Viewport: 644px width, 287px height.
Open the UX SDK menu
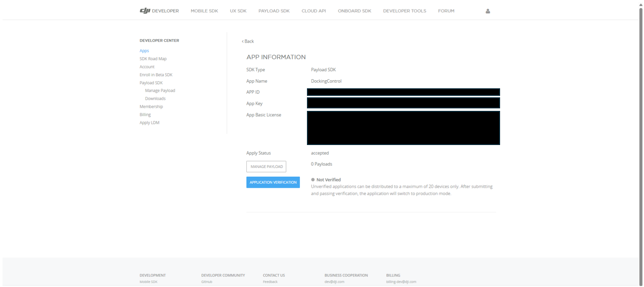[238, 11]
